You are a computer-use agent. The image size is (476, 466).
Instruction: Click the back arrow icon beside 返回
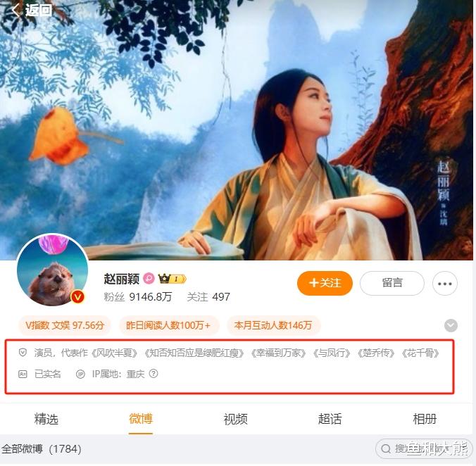15,11
